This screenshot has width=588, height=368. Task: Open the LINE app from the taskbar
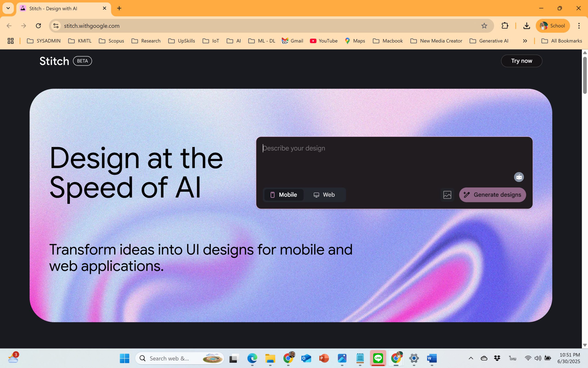(378, 358)
